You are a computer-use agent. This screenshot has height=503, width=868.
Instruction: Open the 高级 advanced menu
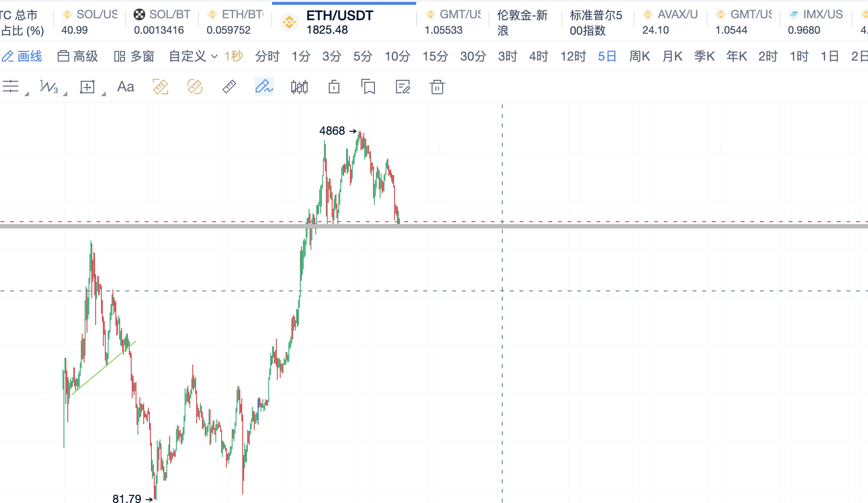pyautogui.click(x=77, y=56)
